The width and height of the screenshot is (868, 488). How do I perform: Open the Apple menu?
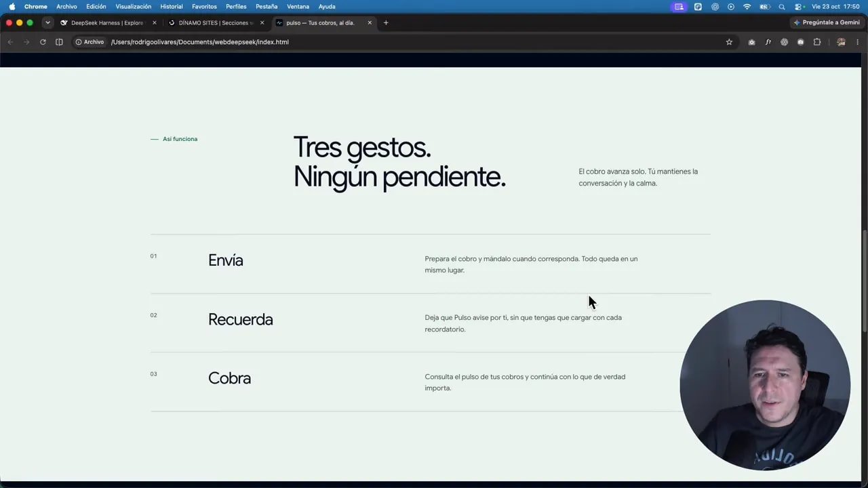coord(12,7)
